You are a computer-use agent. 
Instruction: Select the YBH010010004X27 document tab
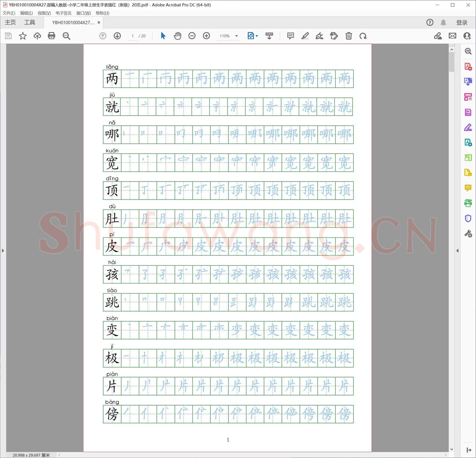pos(73,23)
